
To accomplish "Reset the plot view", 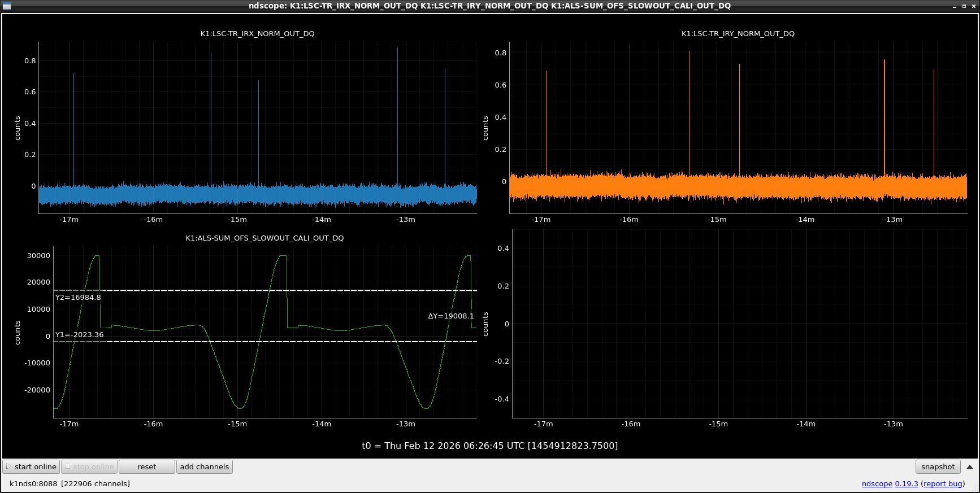I will [x=147, y=466].
